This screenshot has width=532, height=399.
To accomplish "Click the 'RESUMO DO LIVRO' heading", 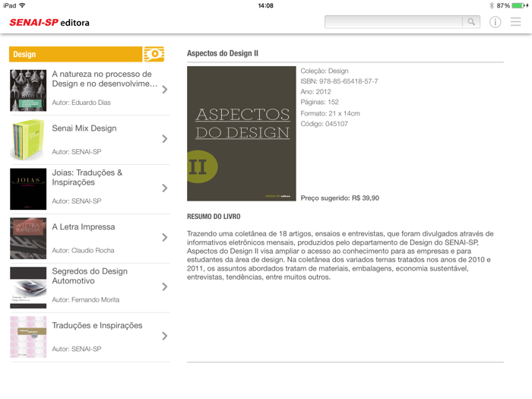I will pyautogui.click(x=214, y=217).
